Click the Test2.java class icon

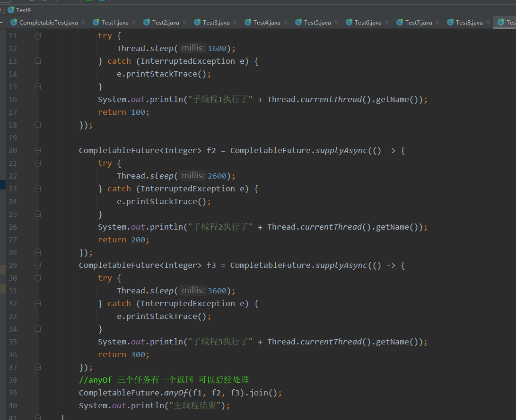pos(147,22)
